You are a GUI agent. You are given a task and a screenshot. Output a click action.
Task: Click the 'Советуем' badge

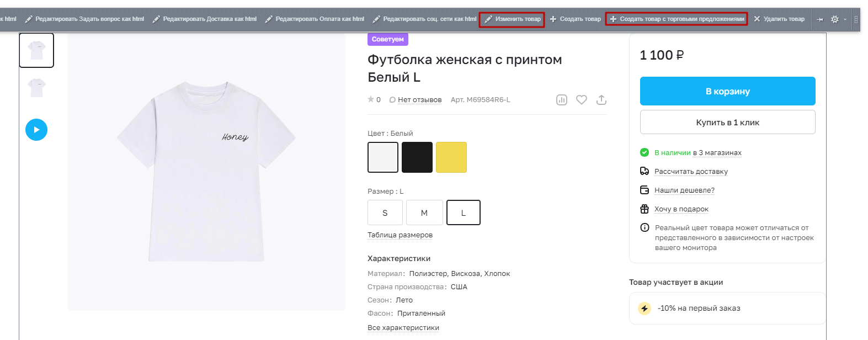[x=388, y=39]
